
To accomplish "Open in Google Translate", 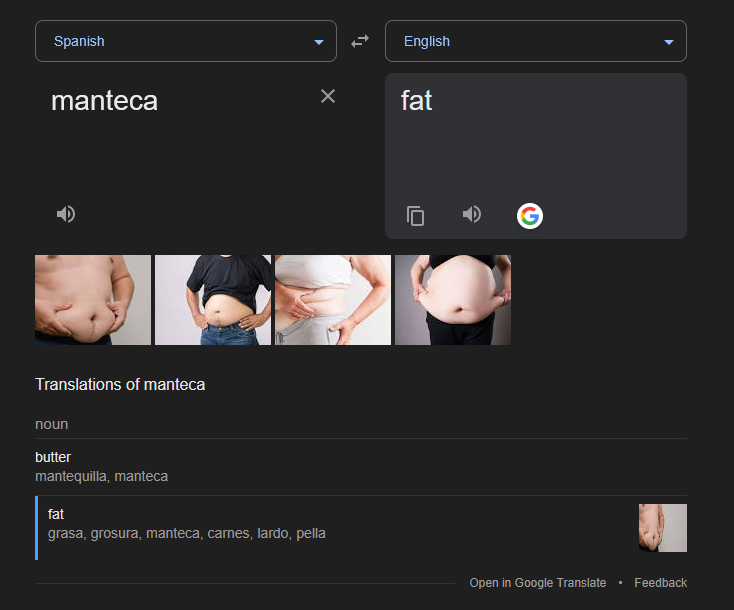I will (537, 583).
